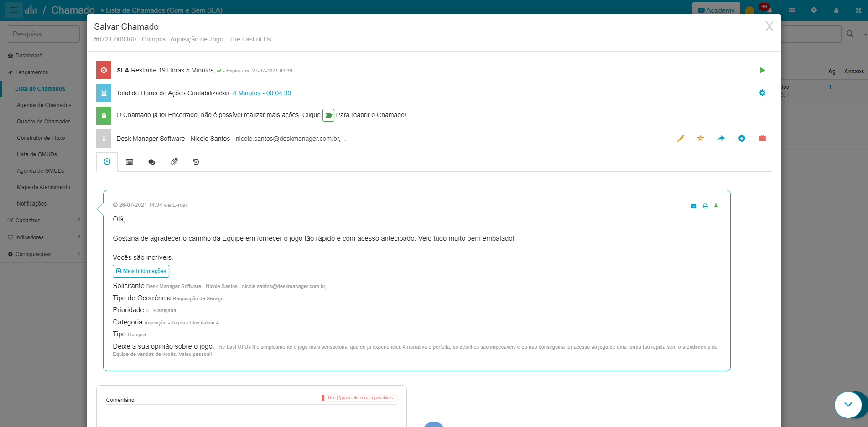Click the green lock icon
Image resolution: width=868 pixels, height=427 pixels.
[x=104, y=116]
